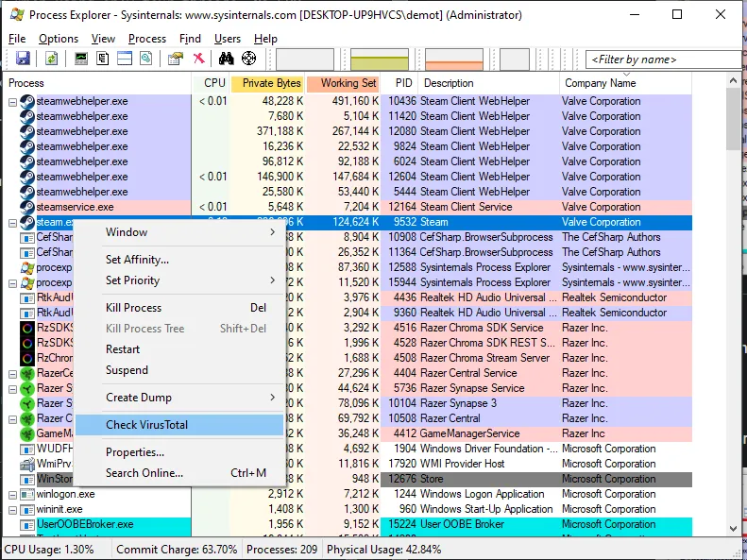
Task: Toggle the Show Process Tree toolbar icon
Action: [x=102, y=59]
